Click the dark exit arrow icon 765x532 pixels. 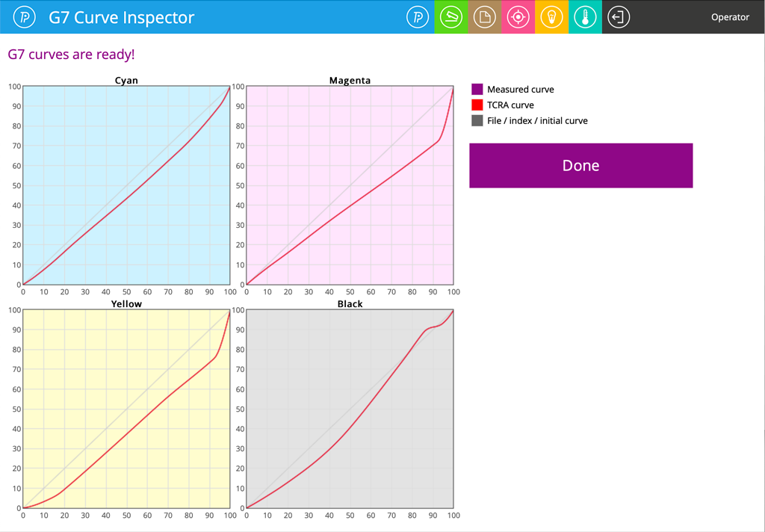point(619,17)
